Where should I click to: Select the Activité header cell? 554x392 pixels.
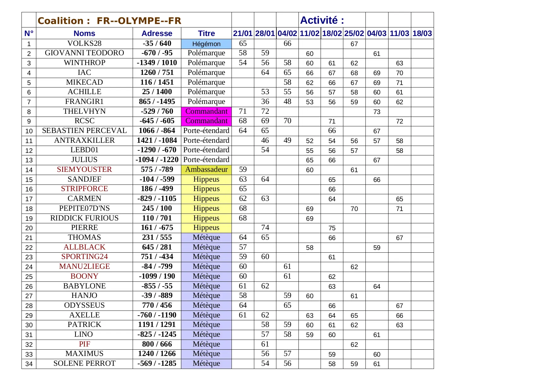click(x=322, y=20)
